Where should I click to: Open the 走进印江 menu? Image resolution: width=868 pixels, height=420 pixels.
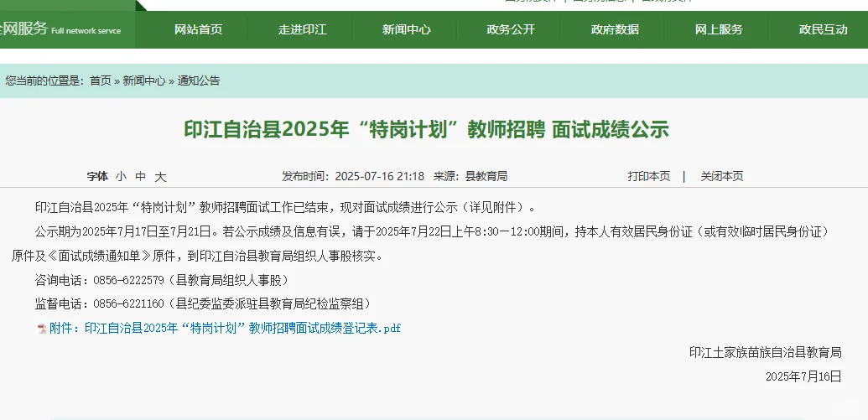coord(302,30)
